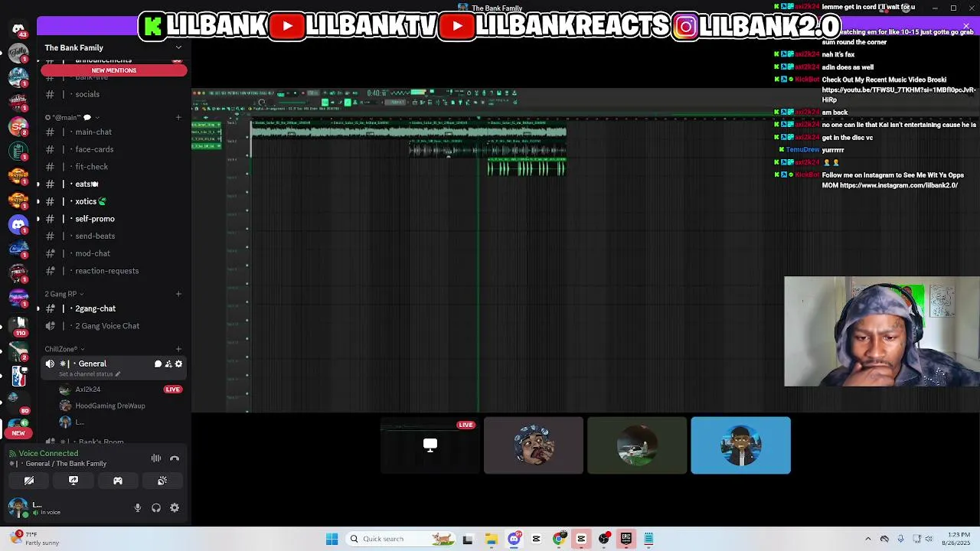
Task: Open File Explorer from the taskbar
Action: point(491,539)
